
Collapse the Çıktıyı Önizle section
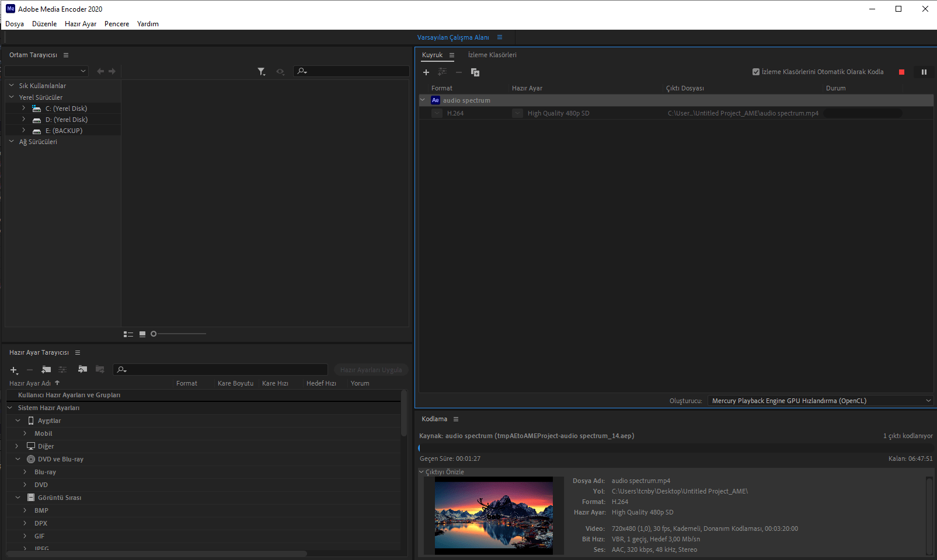click(422, 472)
